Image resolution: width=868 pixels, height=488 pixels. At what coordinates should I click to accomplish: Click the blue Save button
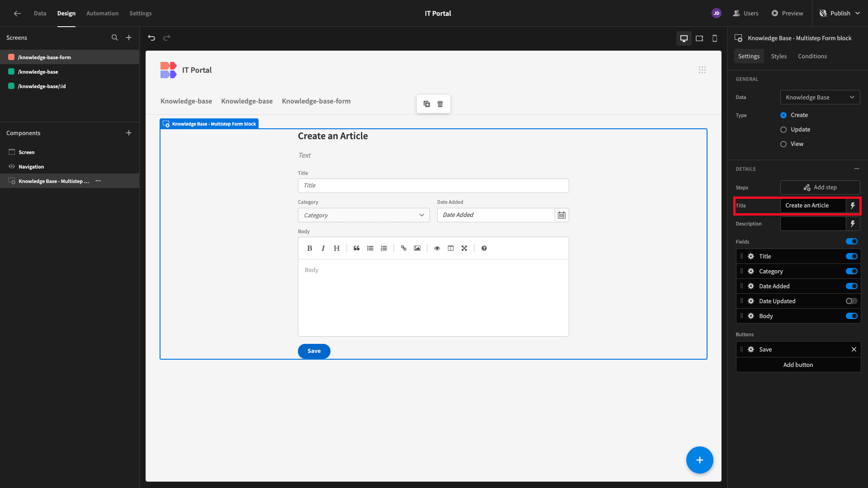coord(314,351)
